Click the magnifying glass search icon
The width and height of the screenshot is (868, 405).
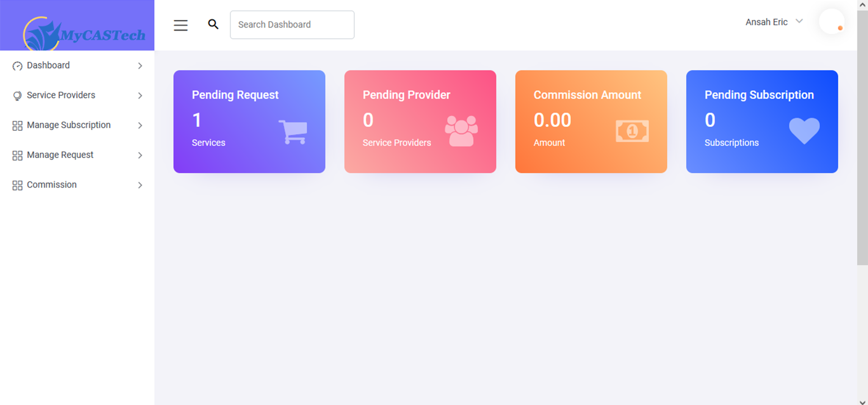(x=213, y=24)
